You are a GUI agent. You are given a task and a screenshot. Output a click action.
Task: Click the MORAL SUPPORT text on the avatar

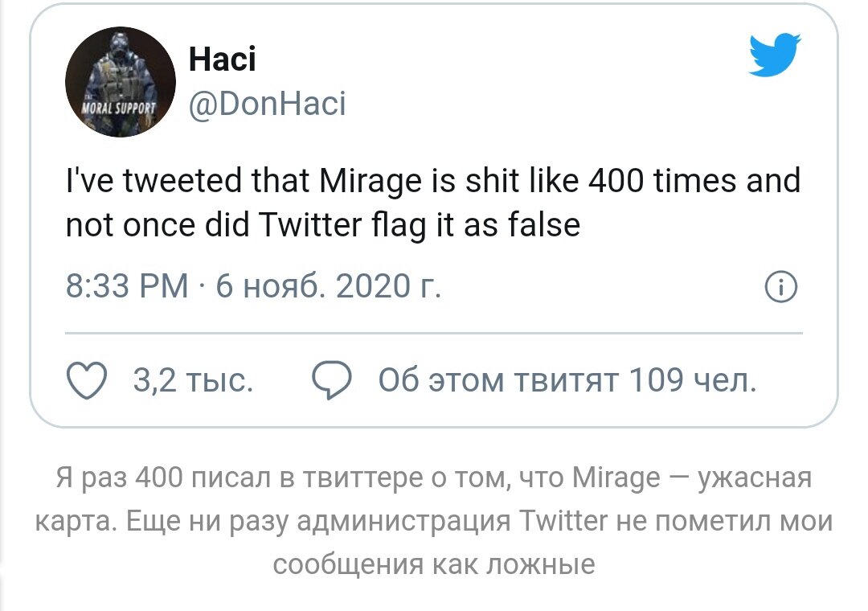click(117, 109)
